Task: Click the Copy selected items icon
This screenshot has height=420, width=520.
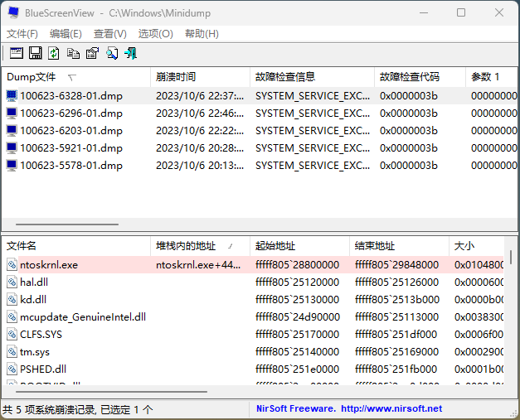Action: (73, 53)
